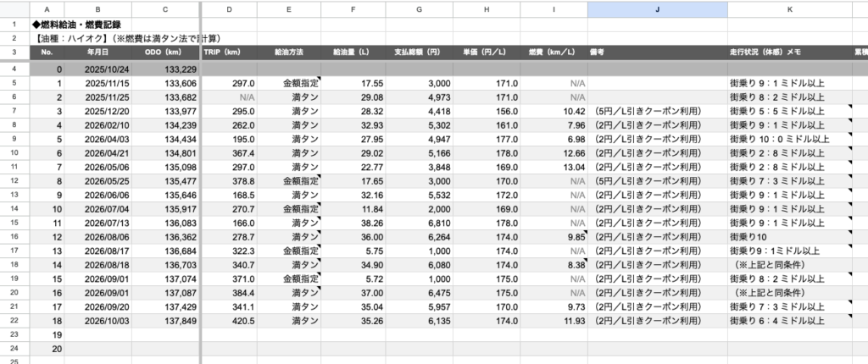Screen dimensions: 868x364
Task: Click date cell 2026/02/10
Action: (x=97, y=125)
